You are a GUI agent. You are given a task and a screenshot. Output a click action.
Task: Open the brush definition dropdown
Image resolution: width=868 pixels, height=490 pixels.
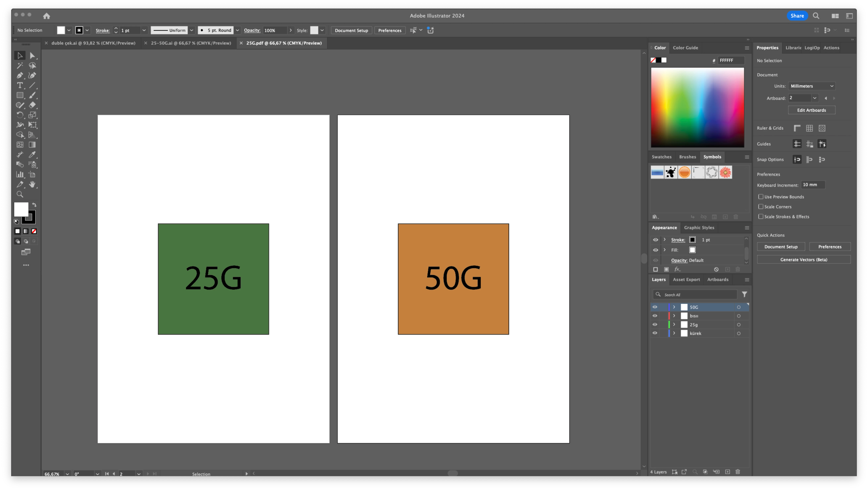(x=237, y=30)
